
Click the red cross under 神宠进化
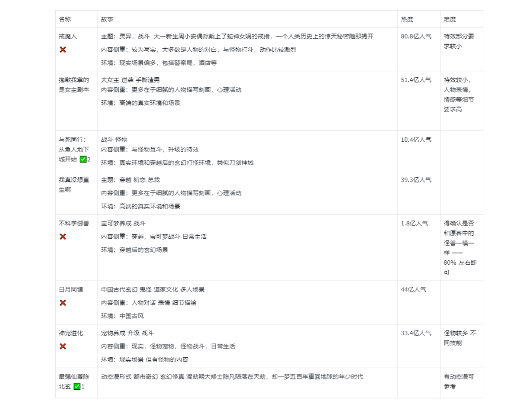[x=63, y=346]
